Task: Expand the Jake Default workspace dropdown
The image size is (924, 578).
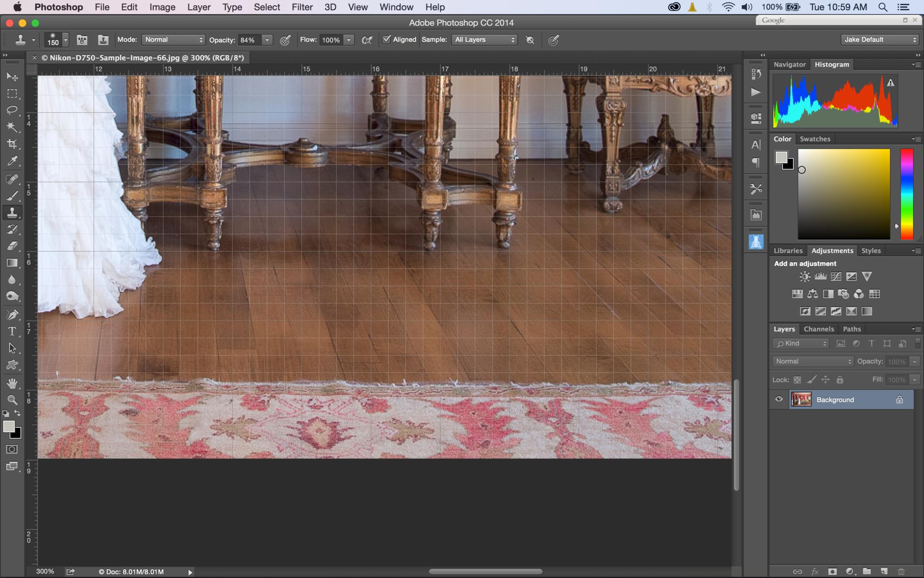Action: coord(879,39)
